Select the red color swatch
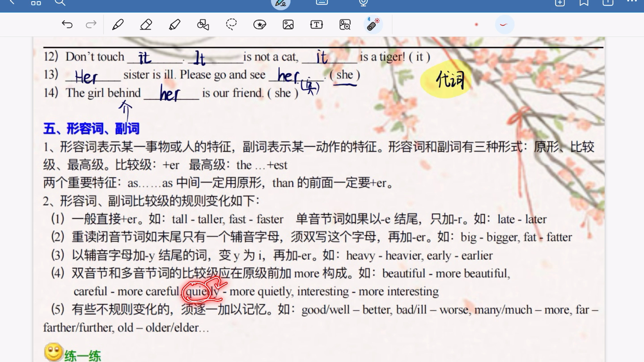 (475, 25)
